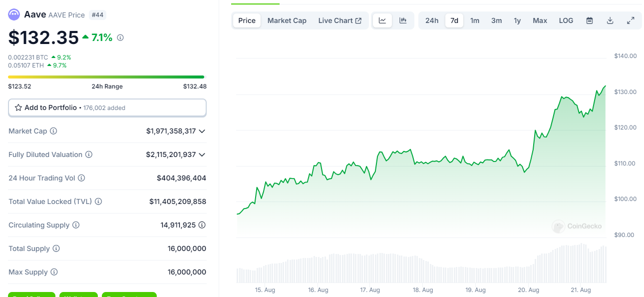This screenshot has width=644, height=297.
Task: Download chart data using download icon
Action: (610, 20)
